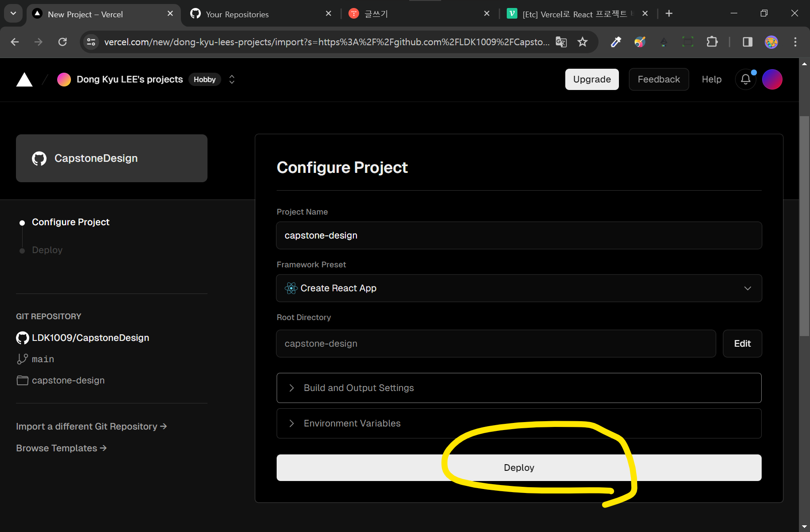Click the GitHub icon in the CapstoneDesign card
The image size is (810, 532).
pos(39,158)
